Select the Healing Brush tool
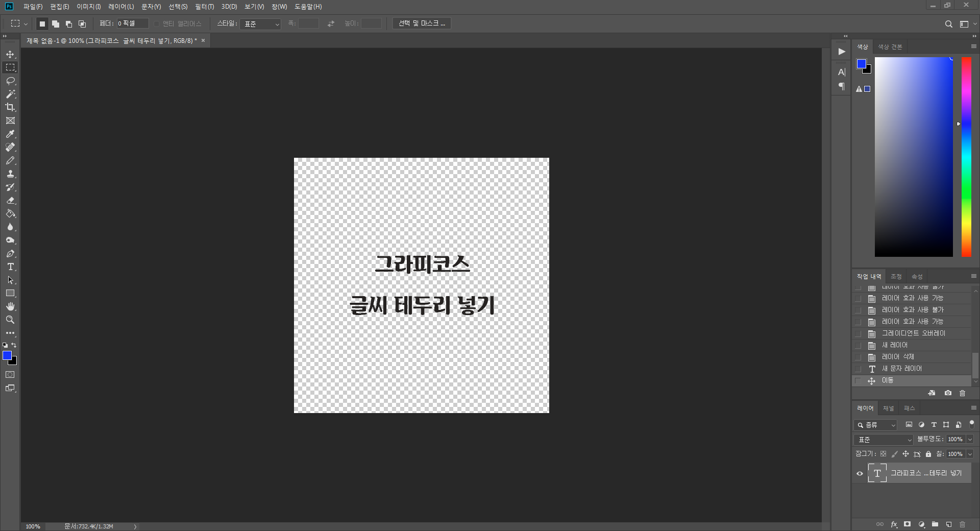980x531 pixels. 10,147
